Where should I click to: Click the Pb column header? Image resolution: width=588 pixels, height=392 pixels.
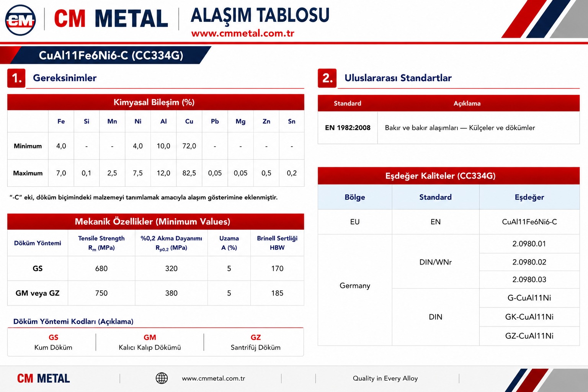(215, 121)
